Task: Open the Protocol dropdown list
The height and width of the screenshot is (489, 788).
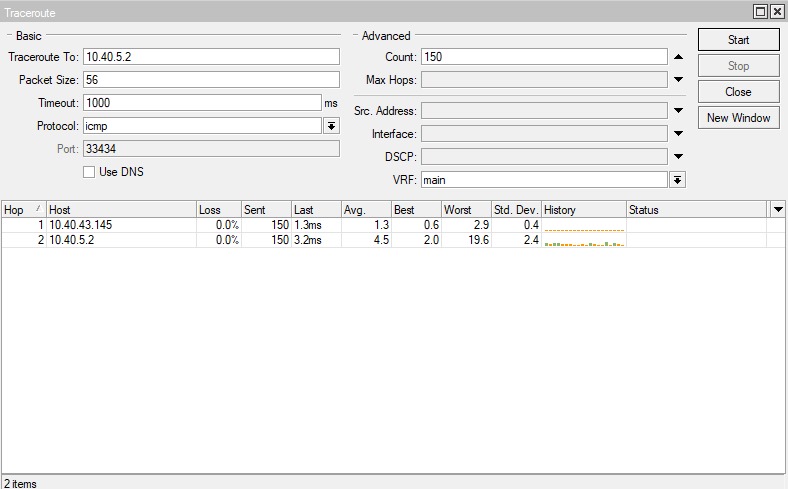Action: tap(331, 126)
